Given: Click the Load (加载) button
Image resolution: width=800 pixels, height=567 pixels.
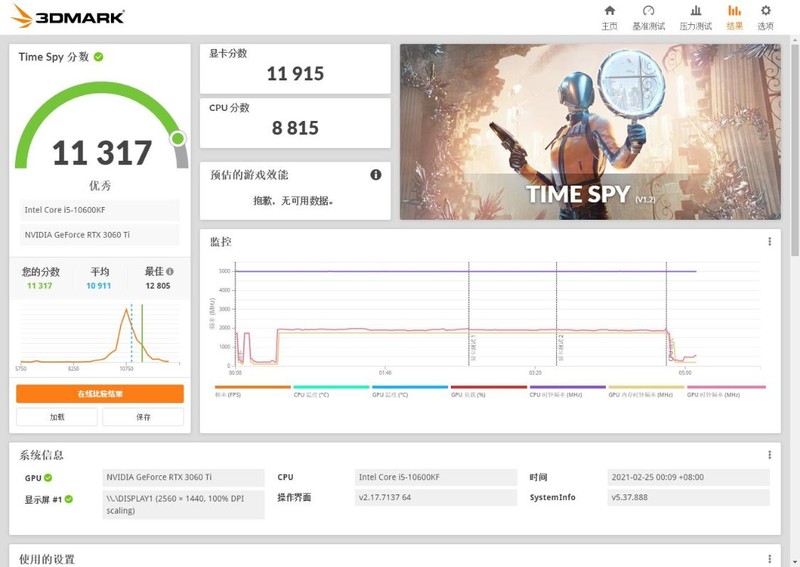Looking at the screenshot, I should (57, 417).
